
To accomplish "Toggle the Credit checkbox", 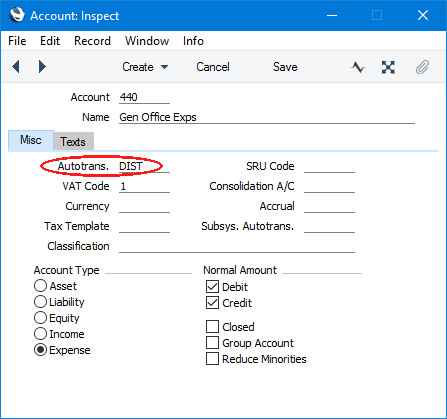I will (x=212, y=303).
